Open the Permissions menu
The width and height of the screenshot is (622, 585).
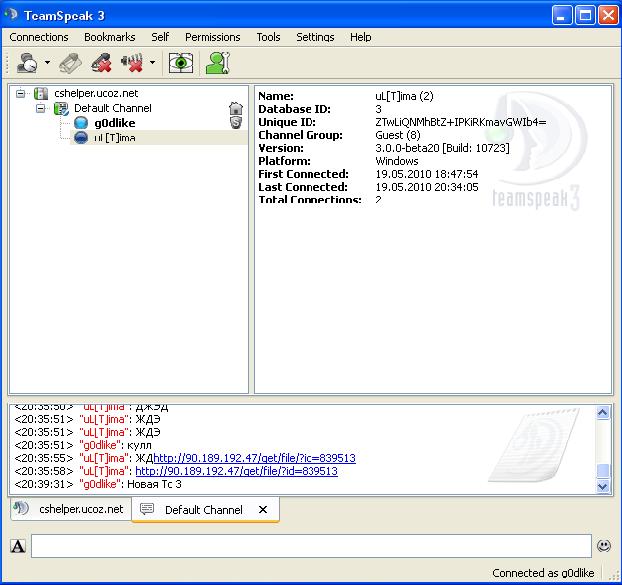212,37
